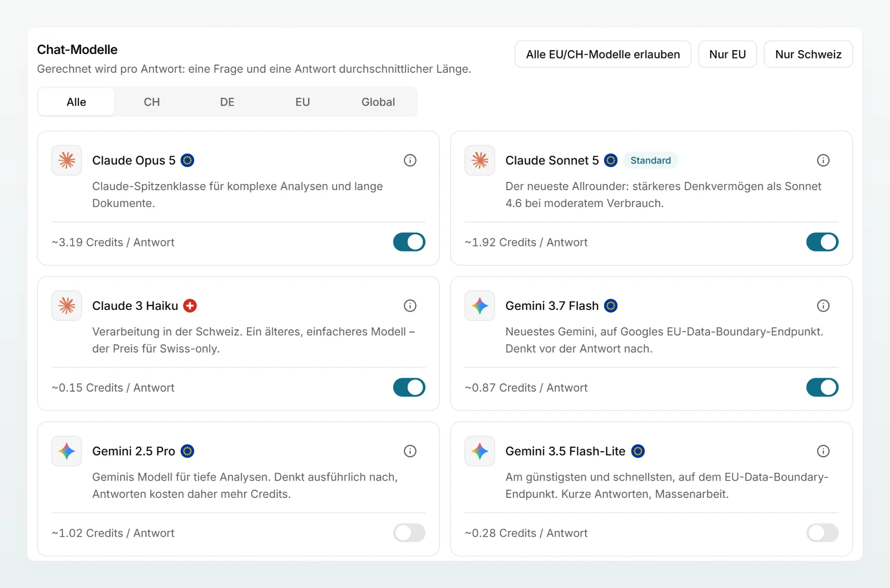The height and width of the screenshot is (588, 890).
Task: Click the Chat-Modelle heading
Action: click(77, 50)
